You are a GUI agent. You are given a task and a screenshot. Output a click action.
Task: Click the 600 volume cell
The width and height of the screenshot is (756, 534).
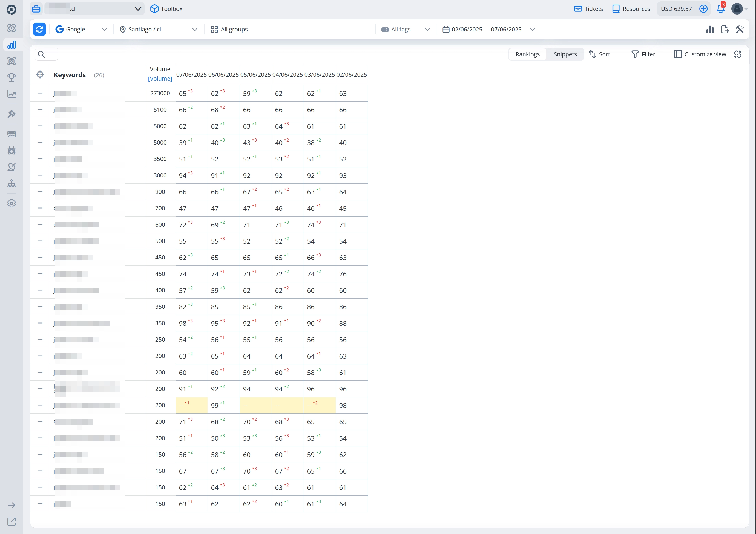pyautogui.click(x=160, y=224)
